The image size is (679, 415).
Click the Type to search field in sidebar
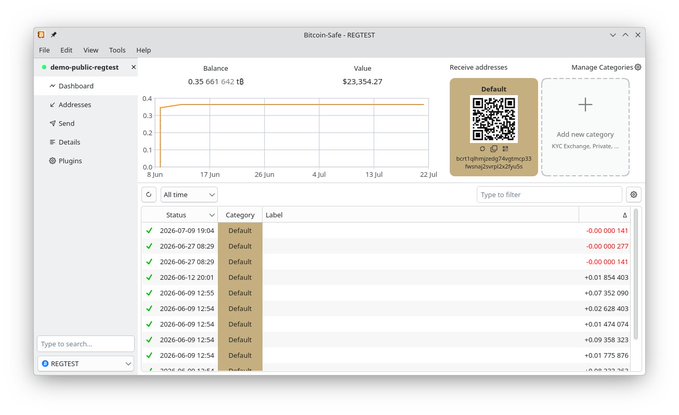(86, 344)
